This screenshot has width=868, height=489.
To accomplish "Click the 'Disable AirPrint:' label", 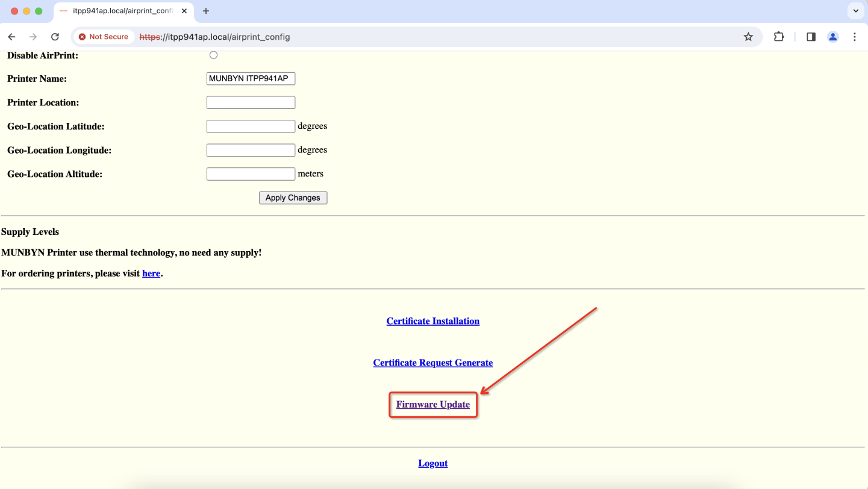I will coord(43,55).
